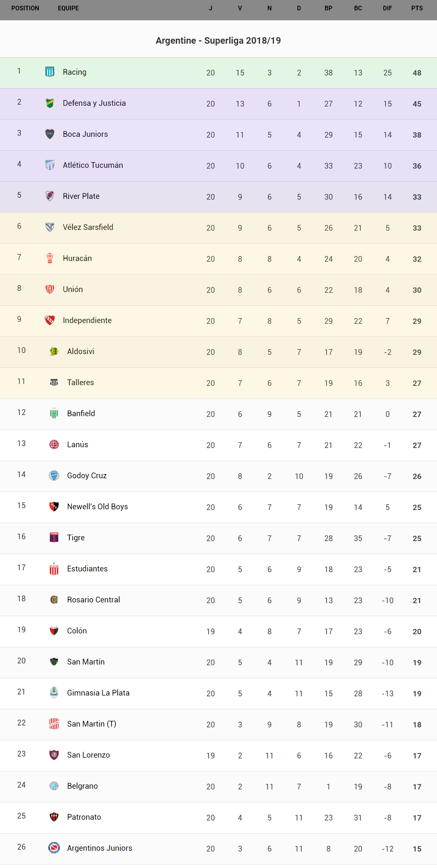Click the DIF column header
437x868 pixels.
(x=388, y=8)
